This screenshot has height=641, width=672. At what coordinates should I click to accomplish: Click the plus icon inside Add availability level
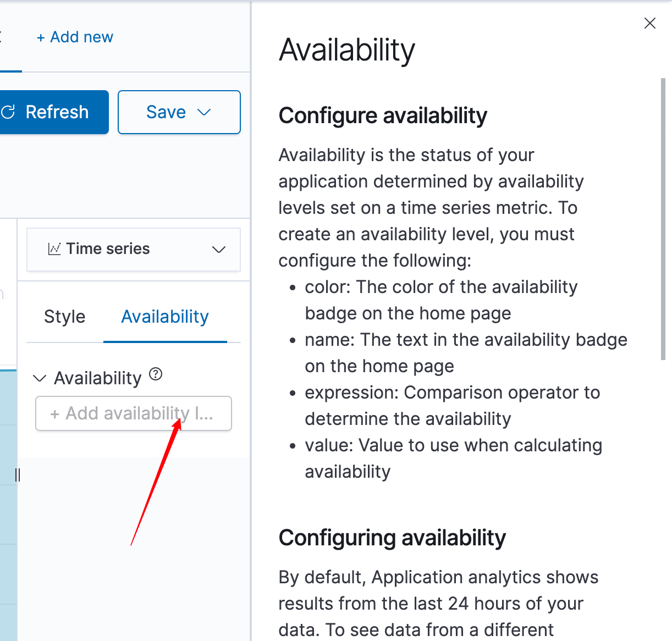pos(55,413)
